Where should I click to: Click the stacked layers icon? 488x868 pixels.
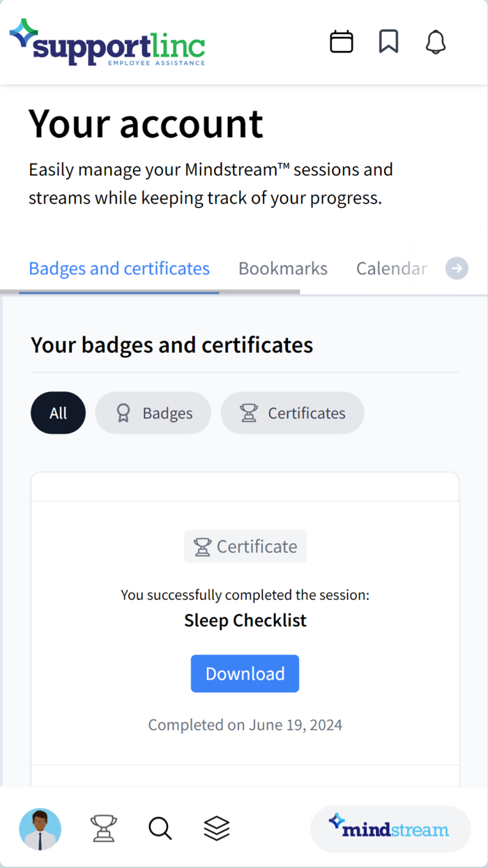click(x=217, y=829)
